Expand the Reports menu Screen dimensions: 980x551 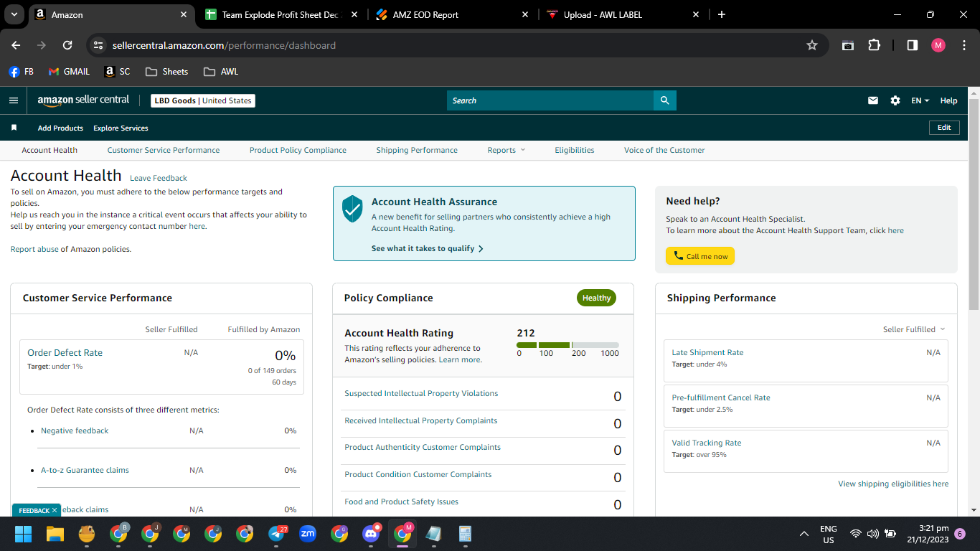(507, 150)
